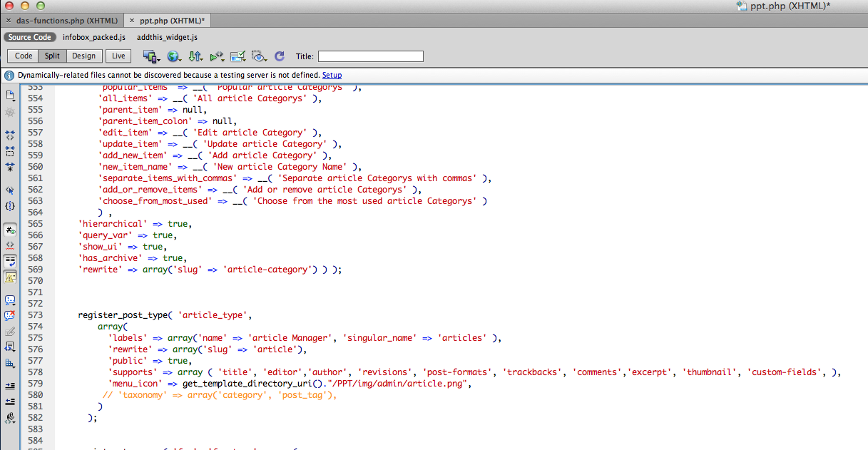Screen dimensions: 868x450
Task: Click the Setup link for testing server
Action: [x=332, y=75]
